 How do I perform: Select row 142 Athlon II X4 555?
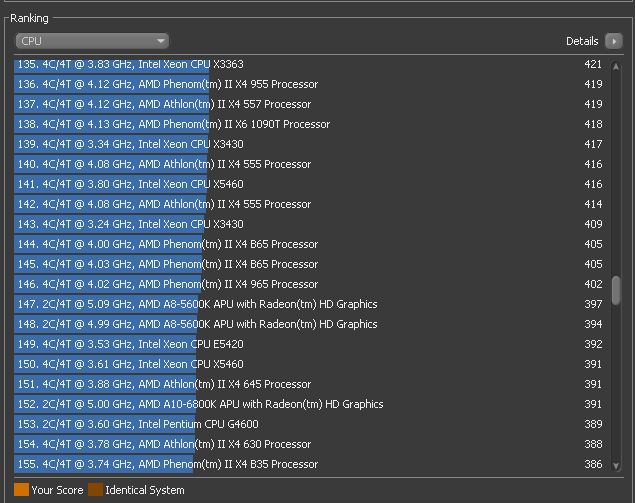click(x=311, y=204)
